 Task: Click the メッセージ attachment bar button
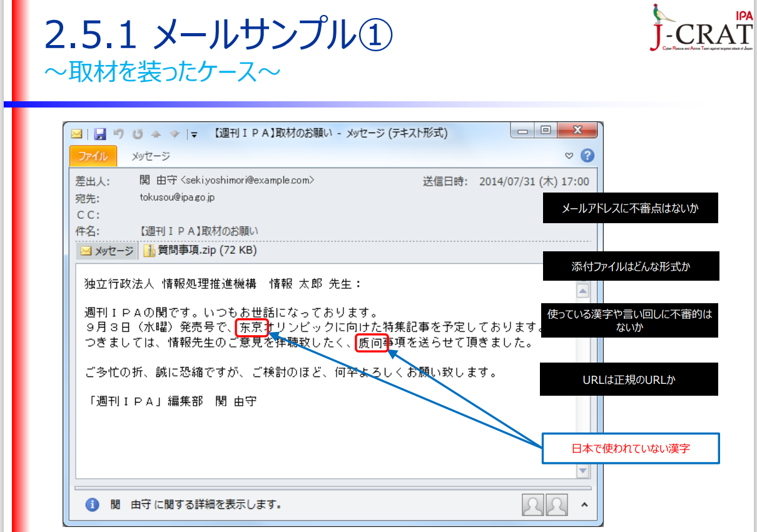tap(106, 251)
